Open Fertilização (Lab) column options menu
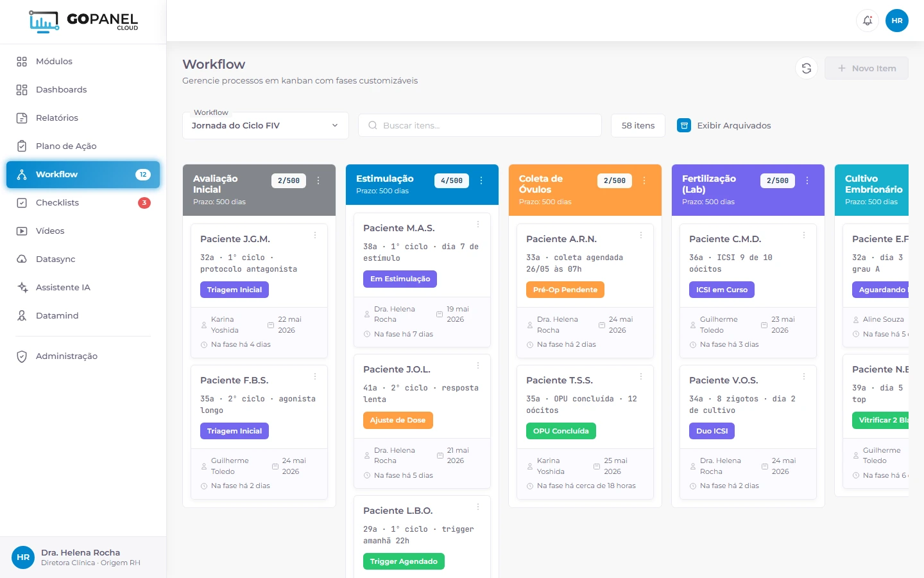924x578 pixels. [x=807, y=181]
